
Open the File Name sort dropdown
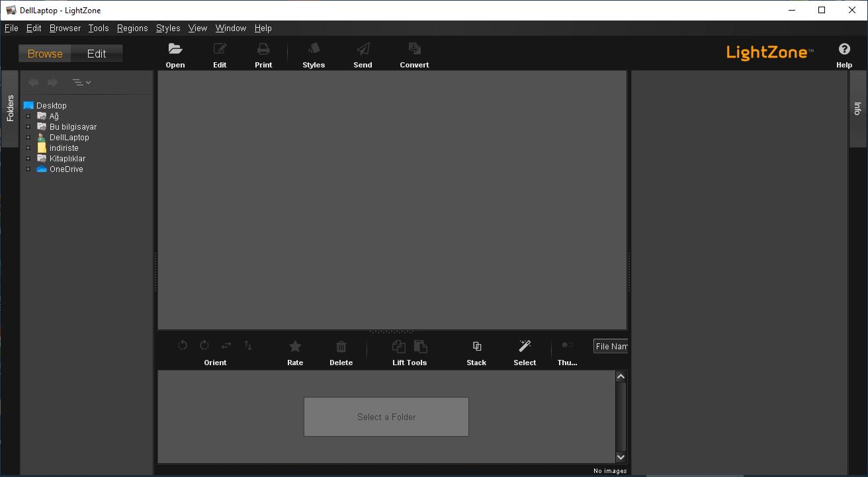click(611, 346)
